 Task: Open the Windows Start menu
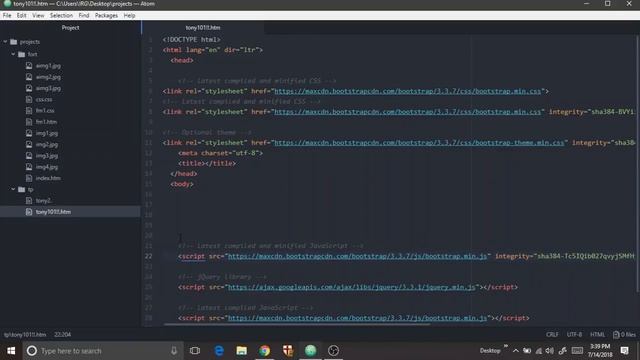pos(11,351)
